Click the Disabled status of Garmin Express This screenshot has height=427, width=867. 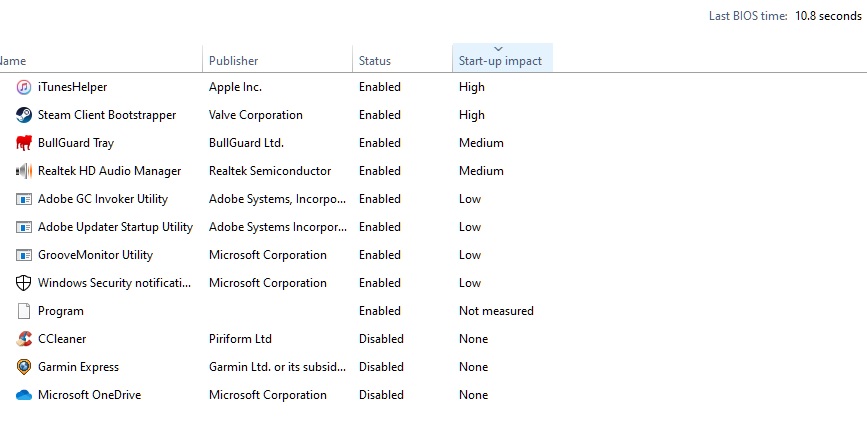tap(382, 367)
